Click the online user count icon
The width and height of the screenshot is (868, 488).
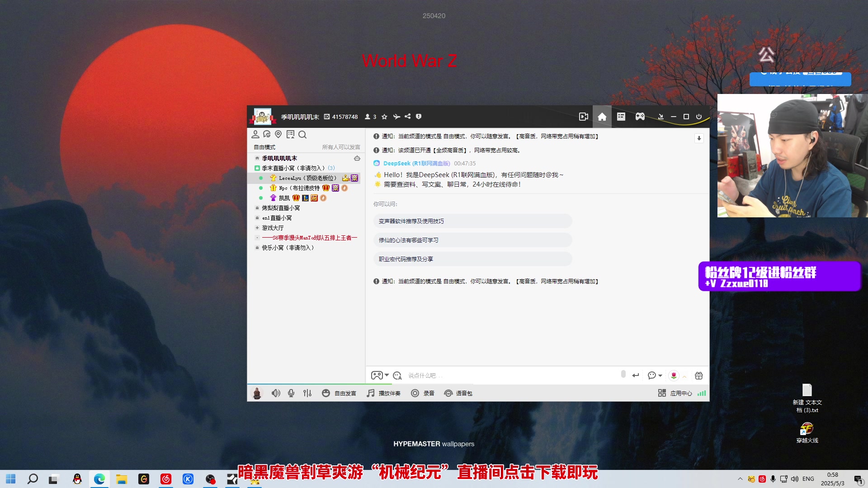pos(368,117)
